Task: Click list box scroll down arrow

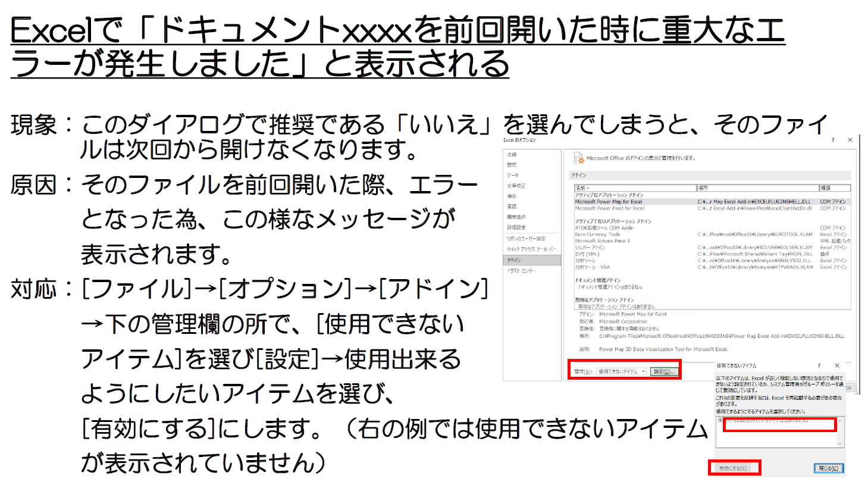Action: 840,443
